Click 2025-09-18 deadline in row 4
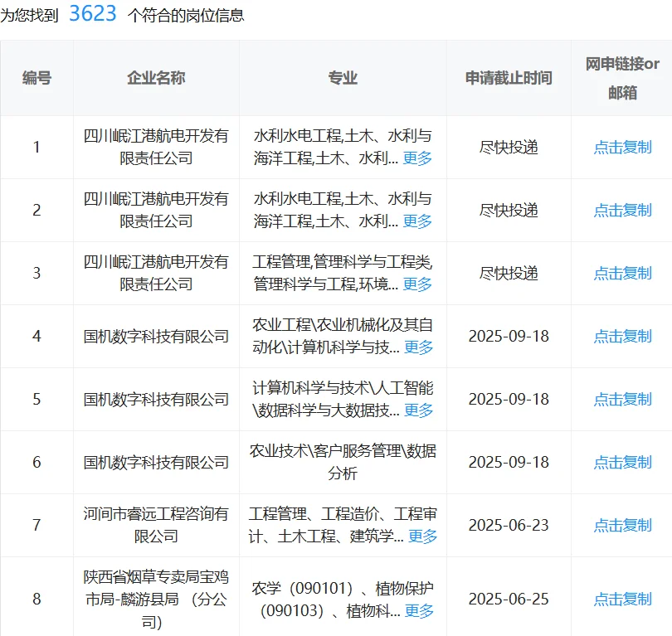The height and width of the screenshot is (636, 672). 509,336
